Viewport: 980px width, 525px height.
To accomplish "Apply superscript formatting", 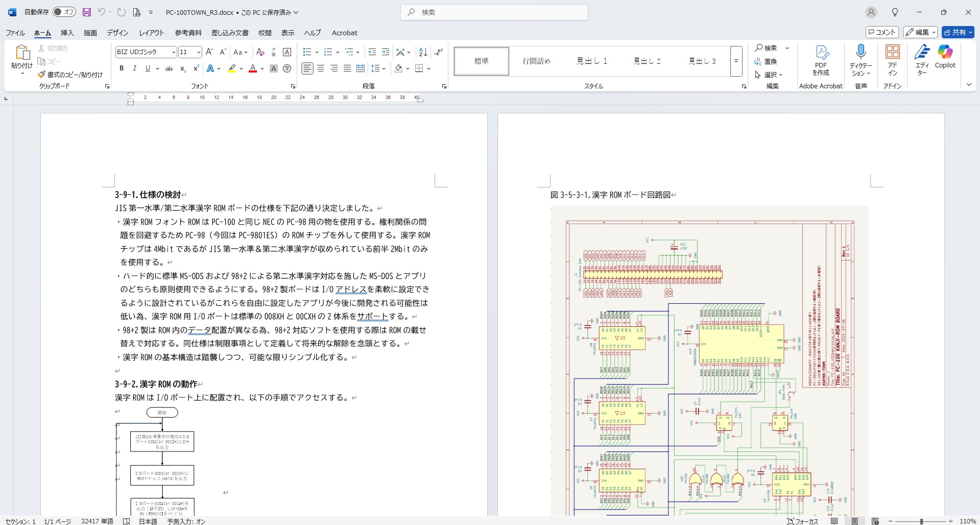I will (196, 68).
